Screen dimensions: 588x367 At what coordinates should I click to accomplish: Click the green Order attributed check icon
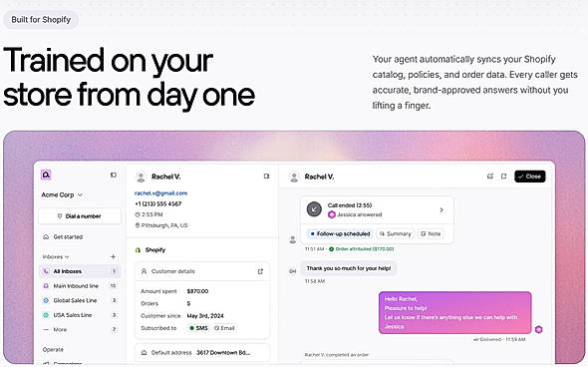(332, 248)
